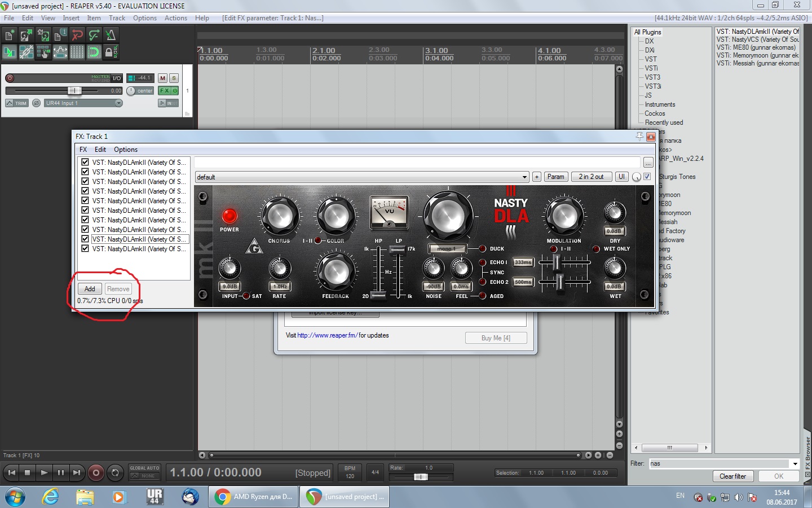Toggle the snap magnet toolbar icon
The height and width of the screenshot is (508, 812).
94,52
